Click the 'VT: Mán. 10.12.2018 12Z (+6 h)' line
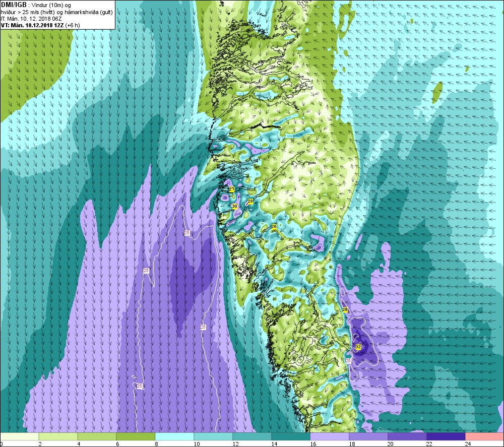Viewport: 504px width, 447px height. point(40,25)
